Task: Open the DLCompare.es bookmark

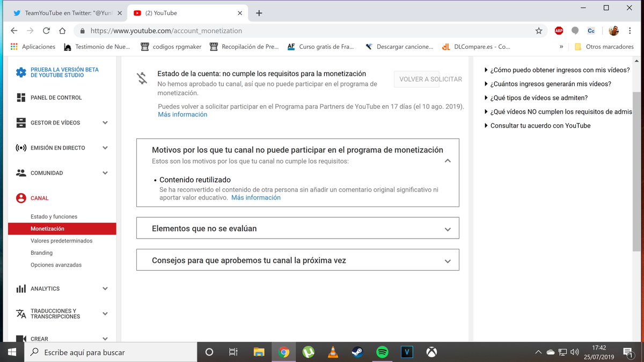Action: click(x=475, y=47)
